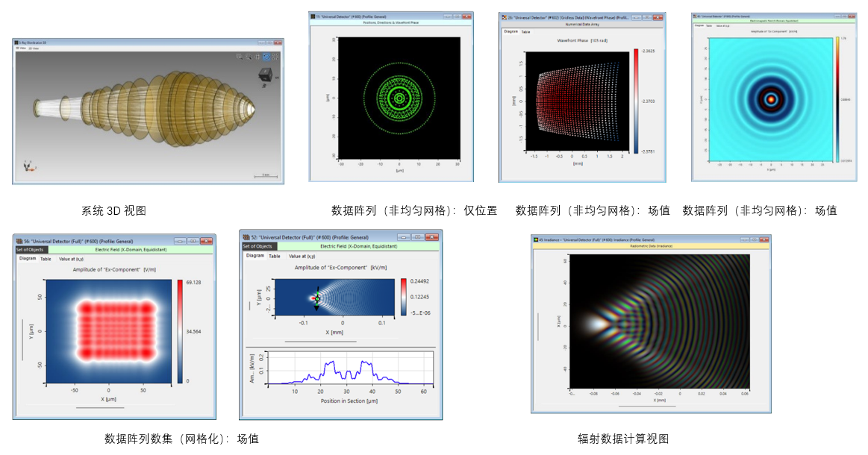This screenshot has width=868, height=455.
Task: Select Table tab in window 56 Universal Detector
Action: tap(46, 259)
